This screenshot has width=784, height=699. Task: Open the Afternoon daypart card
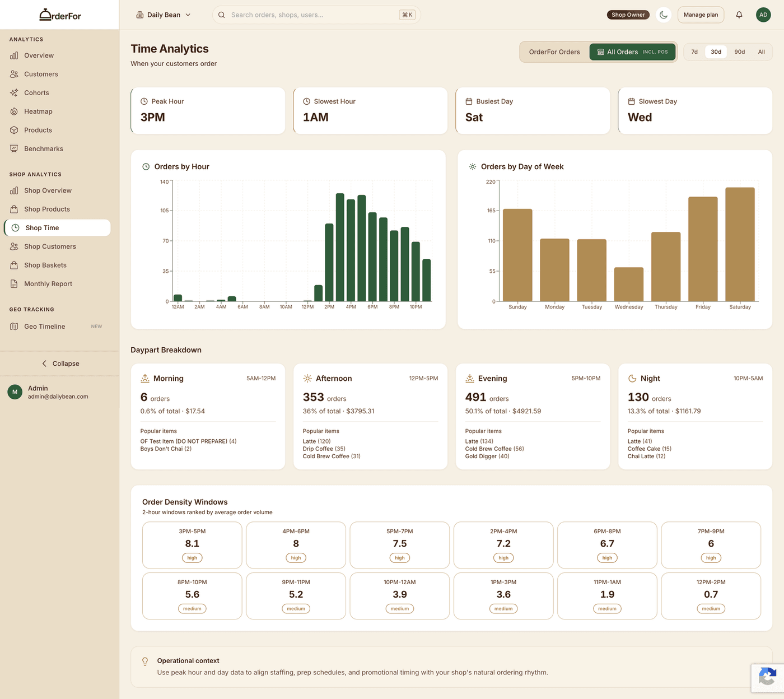tap(370, 417)
